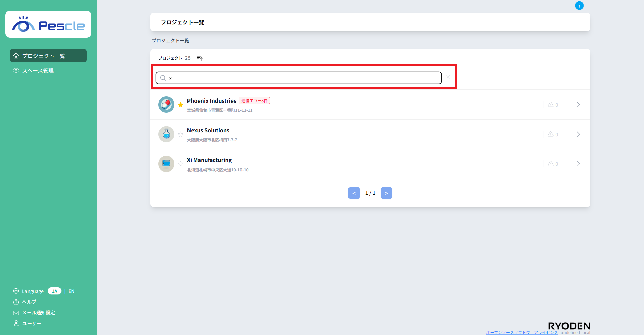Click the globe Language icon
Screen dimensions: 644x335
pos(16,291)
